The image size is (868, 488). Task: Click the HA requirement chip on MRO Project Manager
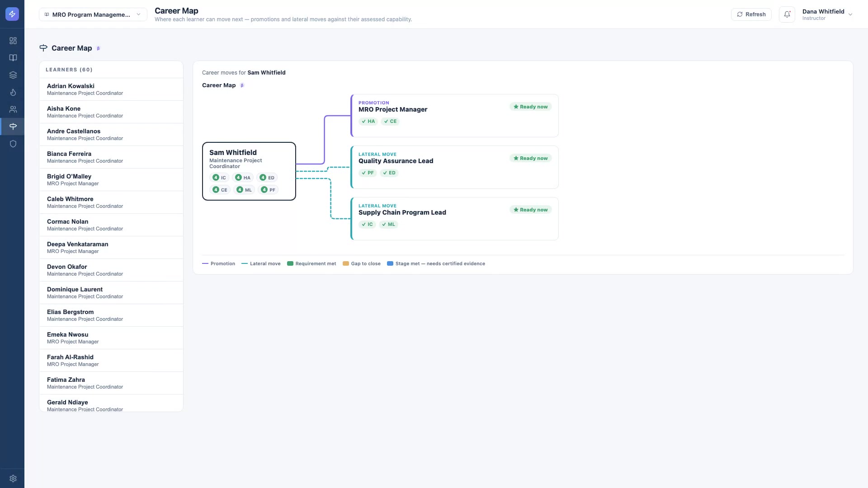tap(368, 122)
